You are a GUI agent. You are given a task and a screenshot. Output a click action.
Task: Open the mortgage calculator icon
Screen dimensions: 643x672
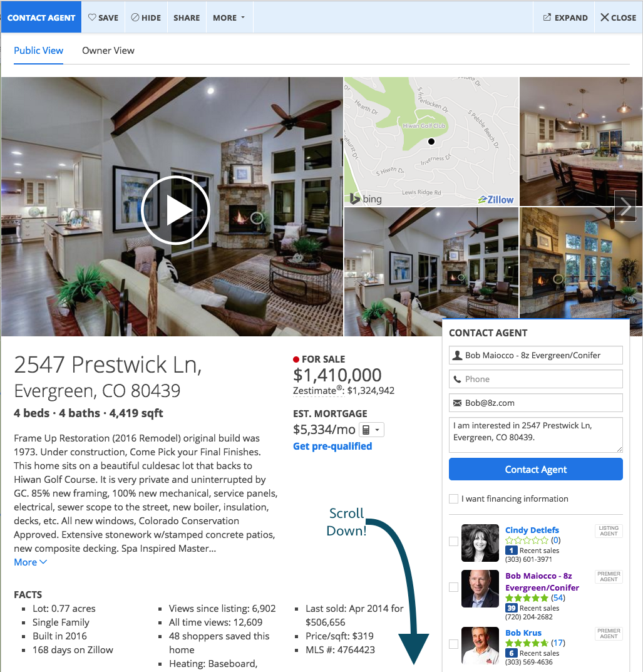[366, 430]
